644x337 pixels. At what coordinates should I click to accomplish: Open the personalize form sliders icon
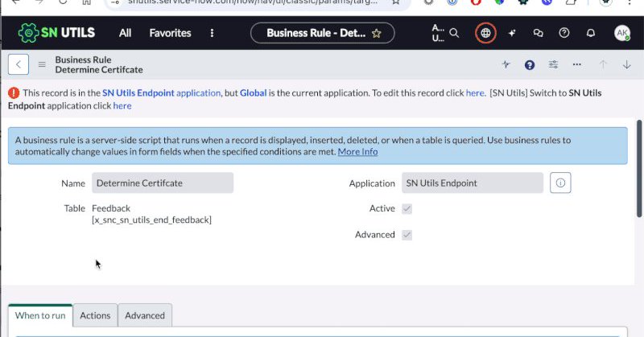[x=553, y=64]
